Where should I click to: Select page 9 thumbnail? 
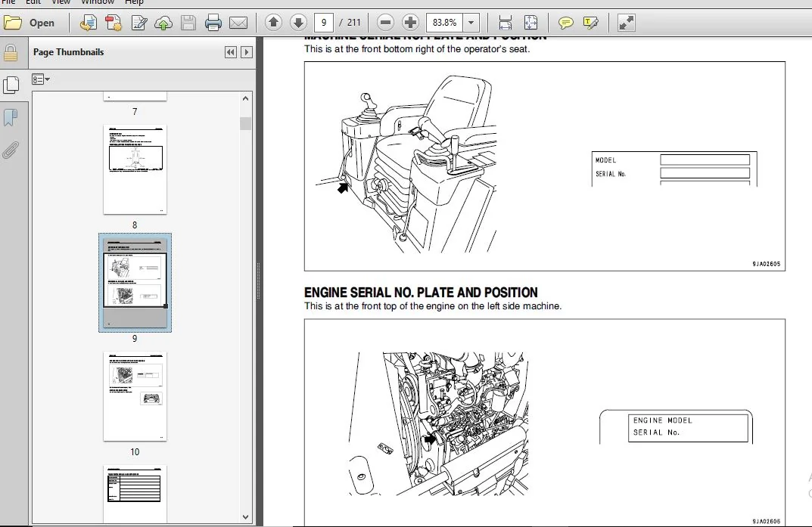[x=135, y=282]
